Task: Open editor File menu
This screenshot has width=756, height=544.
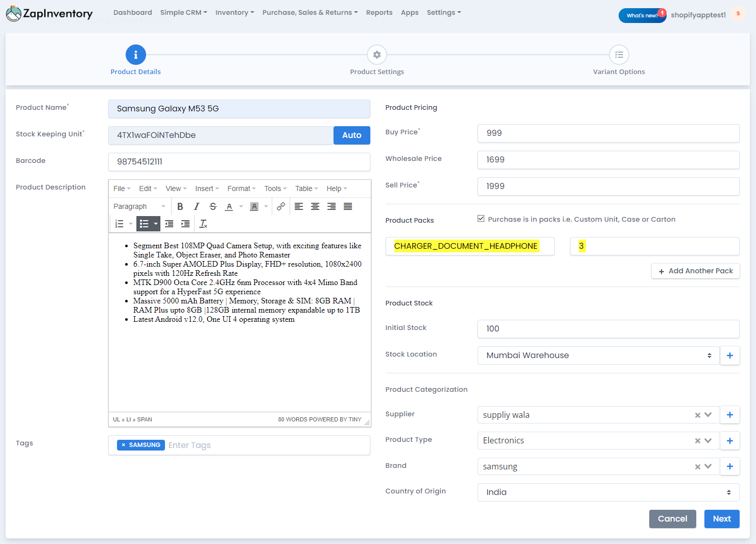Action: [122, 188]
